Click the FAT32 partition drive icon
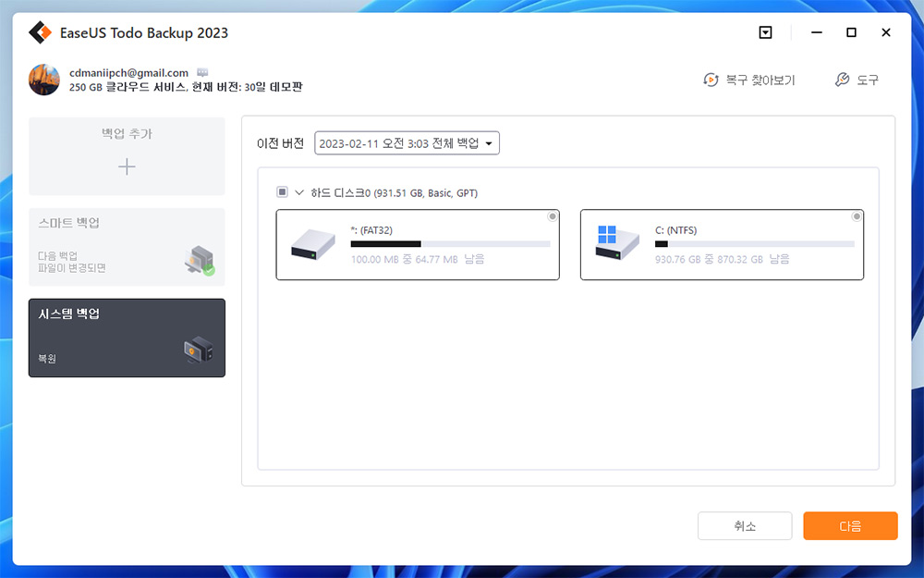This screenshot has height=578, width=924. tap(313, 244)
